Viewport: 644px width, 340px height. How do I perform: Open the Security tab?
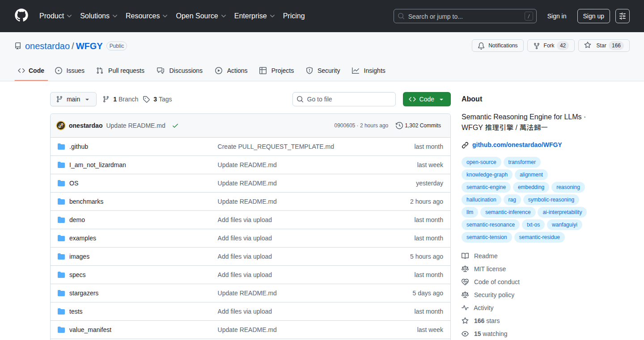click(x=323, y=71)
